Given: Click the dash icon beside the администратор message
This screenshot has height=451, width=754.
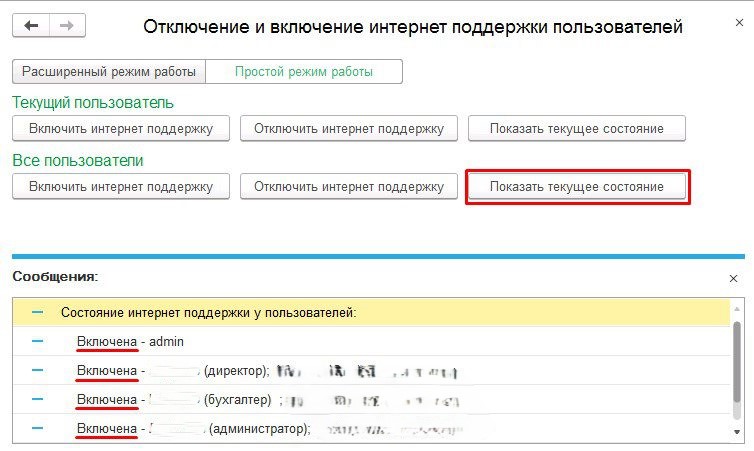Looking at the screenshot, I should [x=37, y=428].
